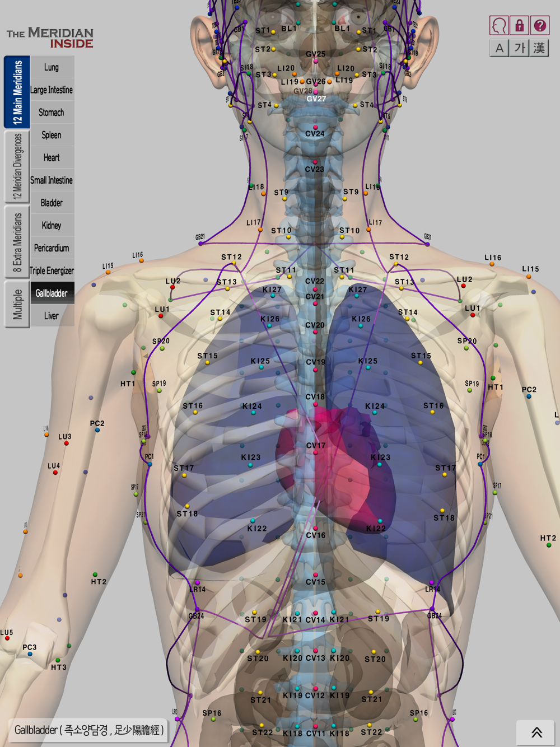This screenshot has width=560, height=747.
Task: Choose Bladder meridian
Action: coord(52,203)
